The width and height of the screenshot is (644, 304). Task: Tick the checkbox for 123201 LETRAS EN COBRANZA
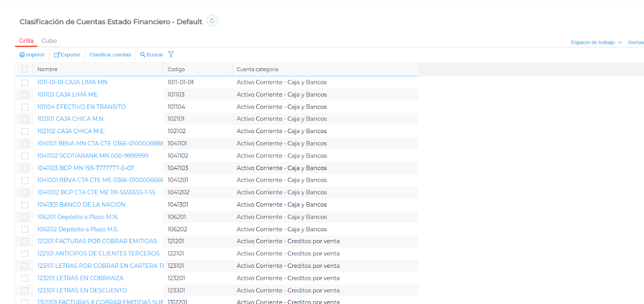25,278
